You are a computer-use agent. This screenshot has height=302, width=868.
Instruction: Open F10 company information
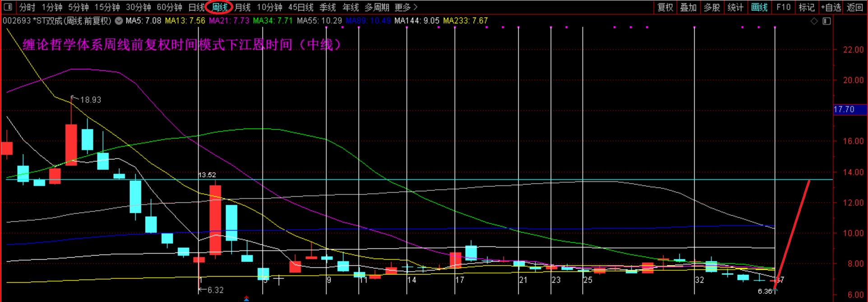(x=783, y=7)
